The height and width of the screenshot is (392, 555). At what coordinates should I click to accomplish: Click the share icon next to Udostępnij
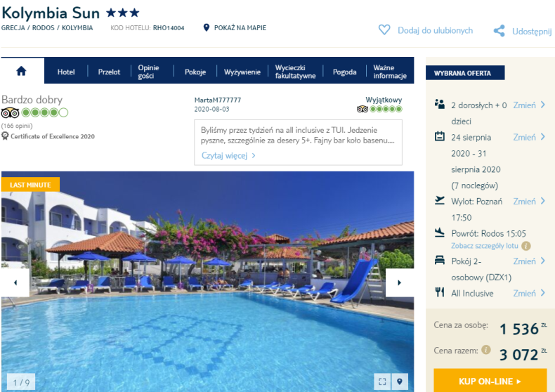pos(499,31)
